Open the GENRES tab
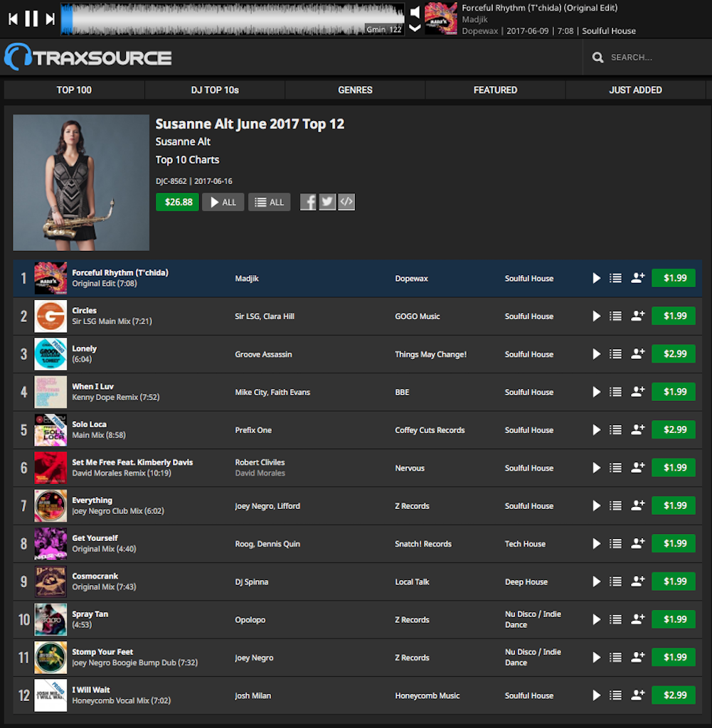Screen dimensions: 712x728 pyautogui.click(x=356, y=90)
